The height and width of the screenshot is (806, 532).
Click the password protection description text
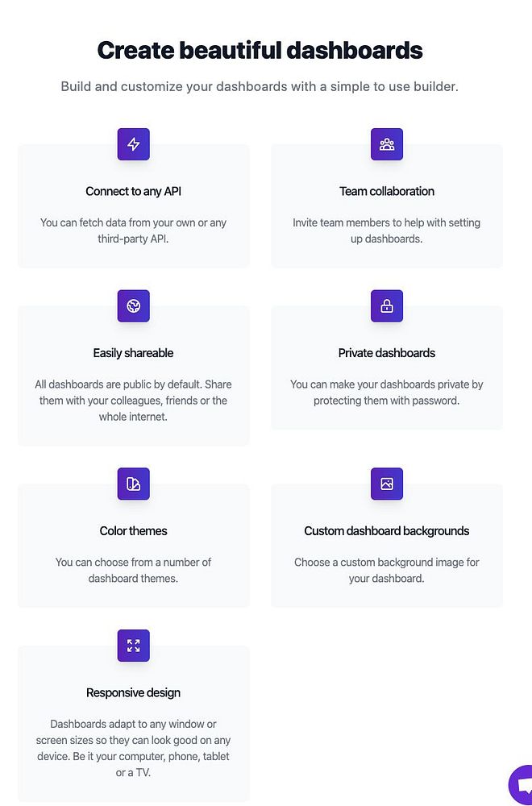pos(387,393)
